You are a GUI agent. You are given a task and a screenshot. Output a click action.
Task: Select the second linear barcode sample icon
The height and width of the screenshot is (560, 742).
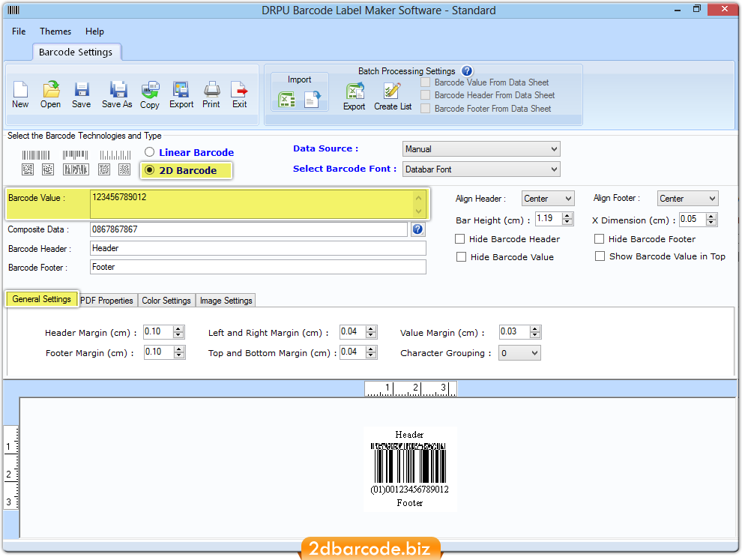[75, 155]
